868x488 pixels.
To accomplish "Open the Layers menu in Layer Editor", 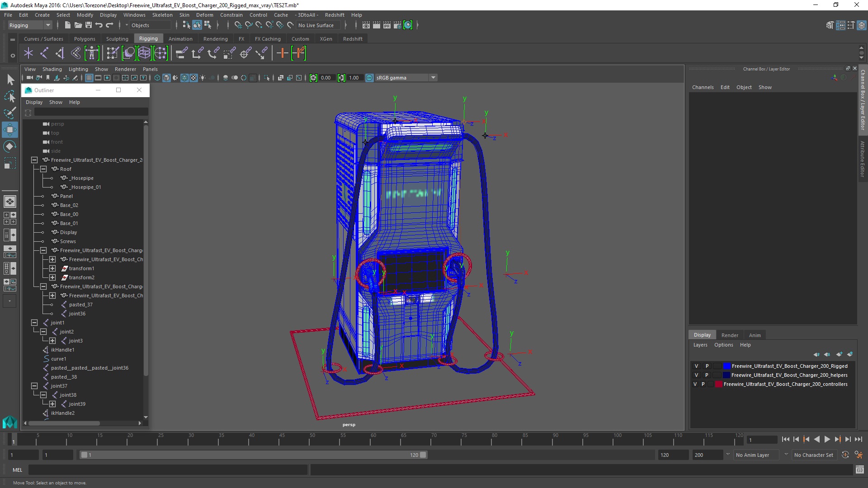I will (x=700, y=345).
